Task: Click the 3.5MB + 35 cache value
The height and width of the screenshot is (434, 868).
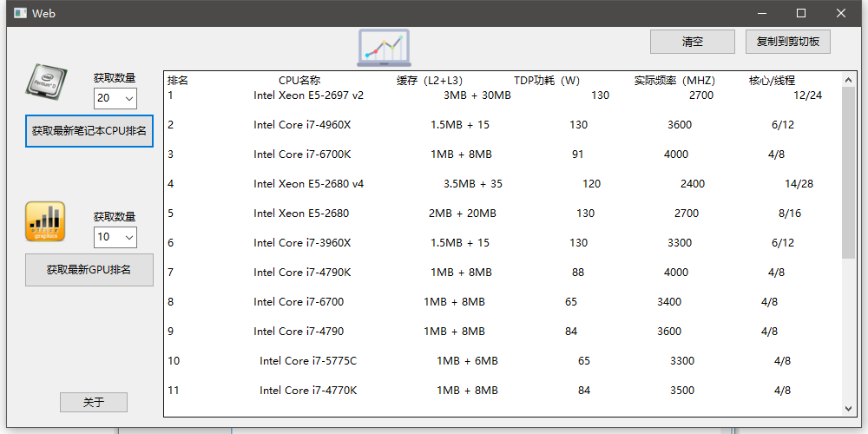Action: (473, 184)
